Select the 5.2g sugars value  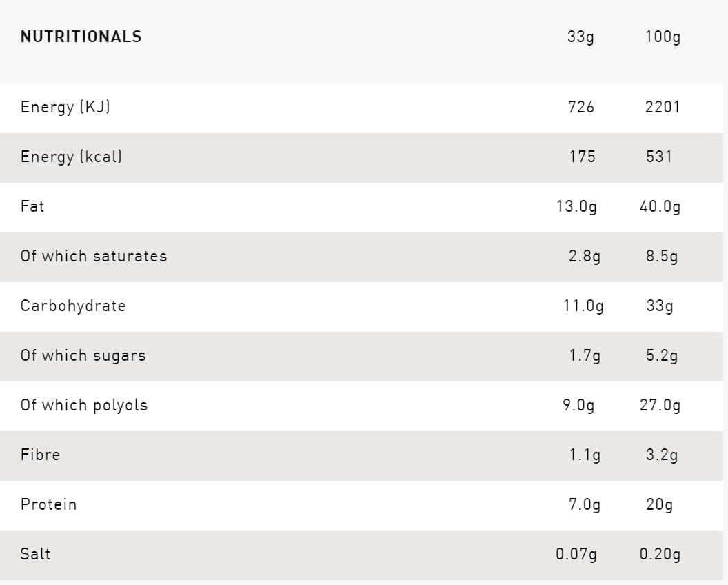tap(662, 355)
